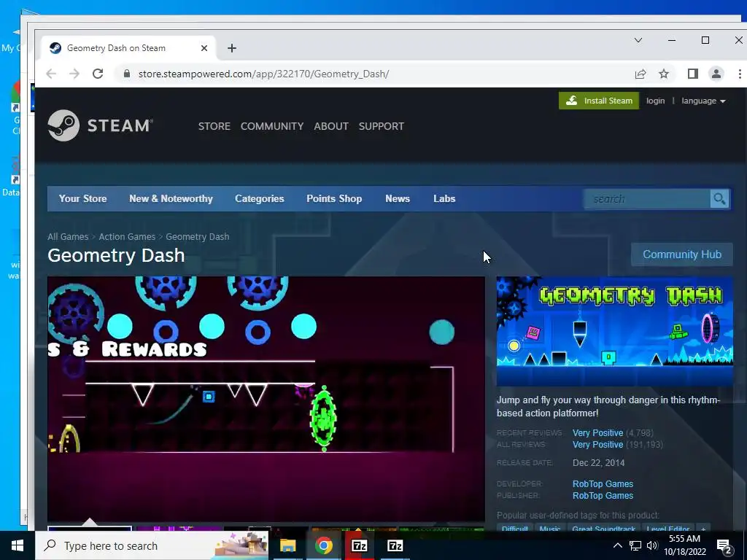747x560 pixels.
Task: Close the Geometry Dash on Steam tab
Action: tap(204, 48)
